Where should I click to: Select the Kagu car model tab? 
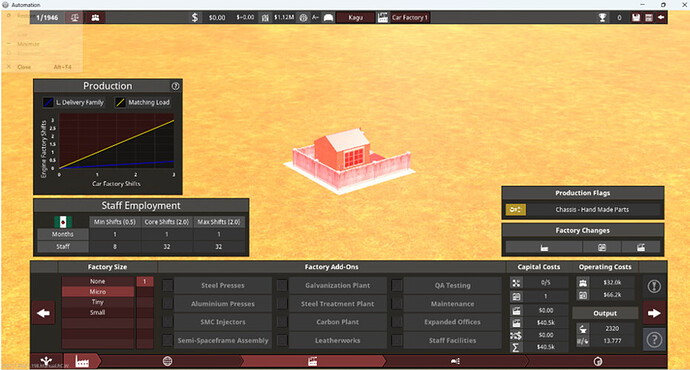click(x=356, y=18)
